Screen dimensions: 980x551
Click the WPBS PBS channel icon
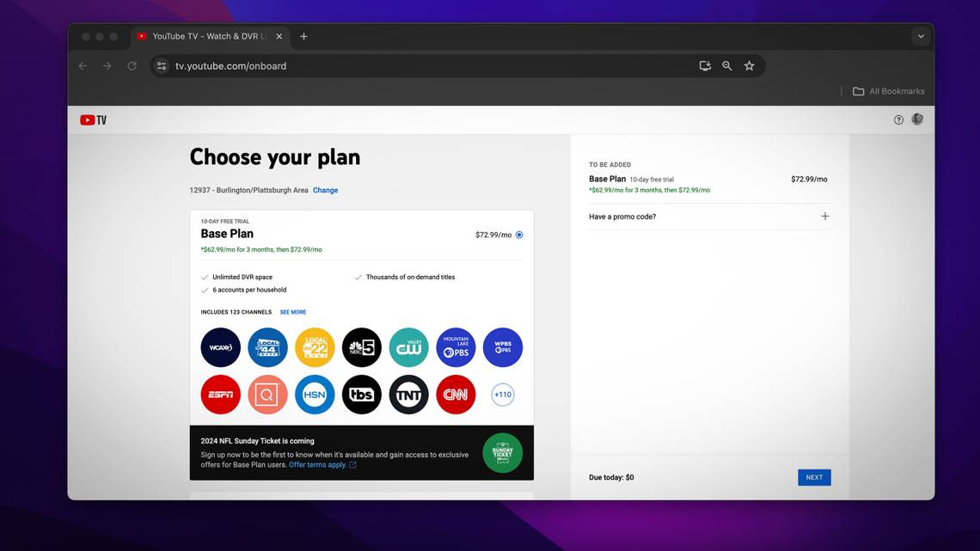tap(503, 347)
